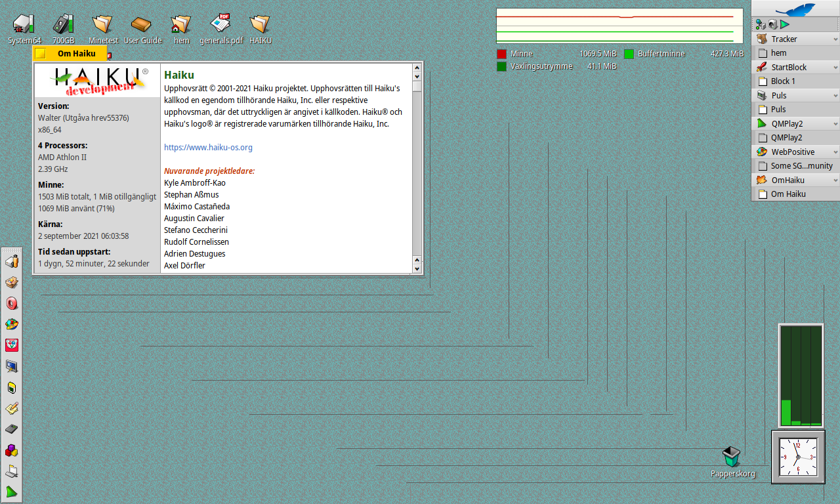Click the analog clock widget
This screenshot has width=840, height=504.
pos(797,457)
